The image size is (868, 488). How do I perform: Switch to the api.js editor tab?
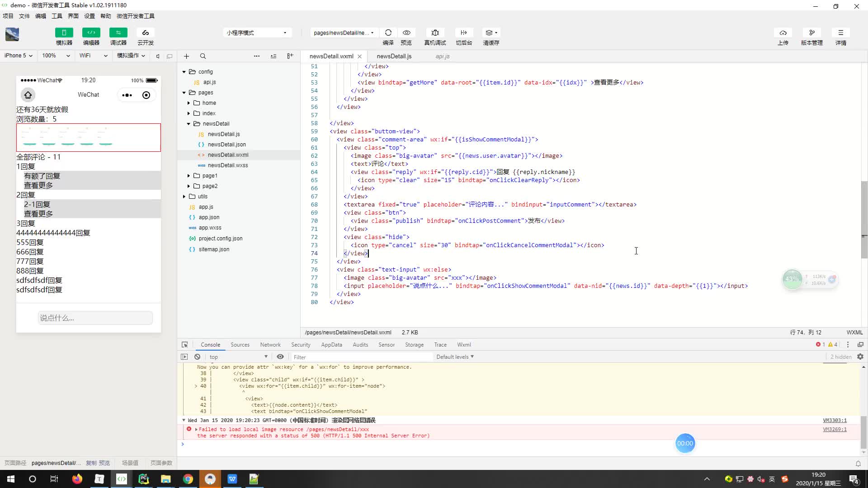click(443, 56)
